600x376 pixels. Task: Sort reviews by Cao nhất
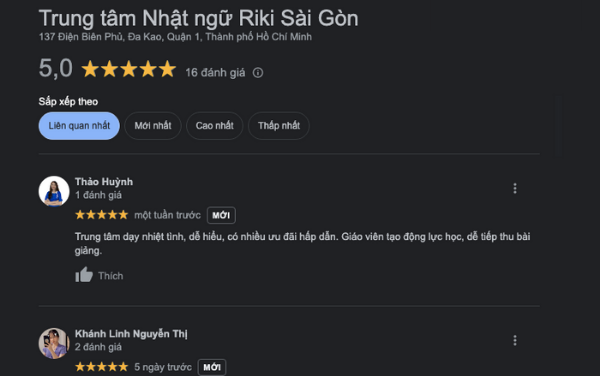pyautogui.click(x=214, y=126)
